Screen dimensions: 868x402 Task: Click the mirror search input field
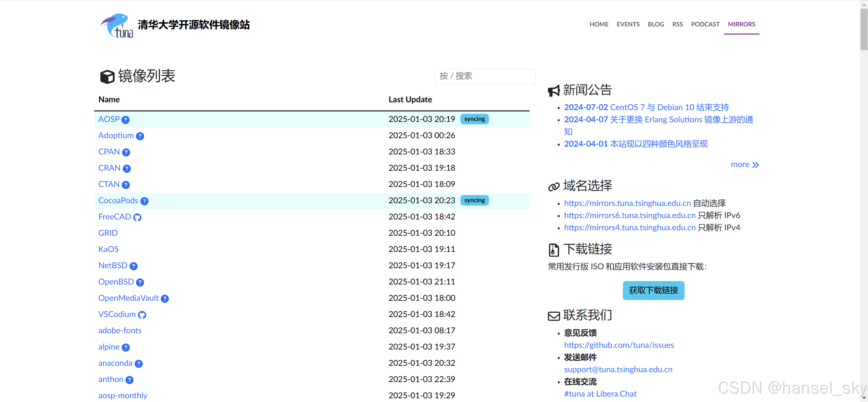485,76
